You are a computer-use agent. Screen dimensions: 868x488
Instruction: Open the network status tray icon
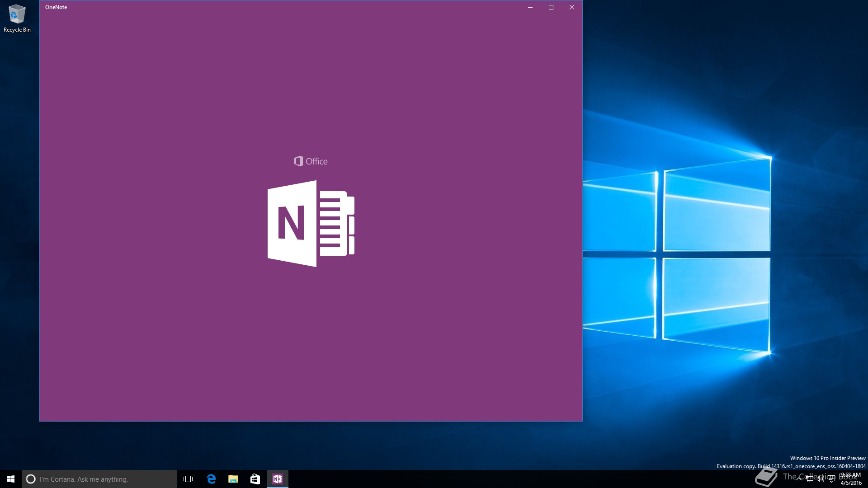point(810,479)
